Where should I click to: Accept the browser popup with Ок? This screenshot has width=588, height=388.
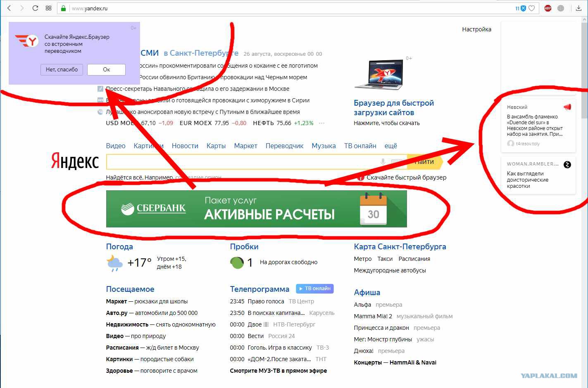(106, 69)
